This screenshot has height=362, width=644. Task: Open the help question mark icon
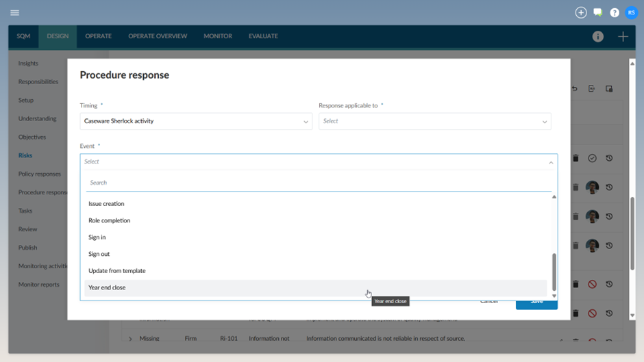tap(615, 12)
